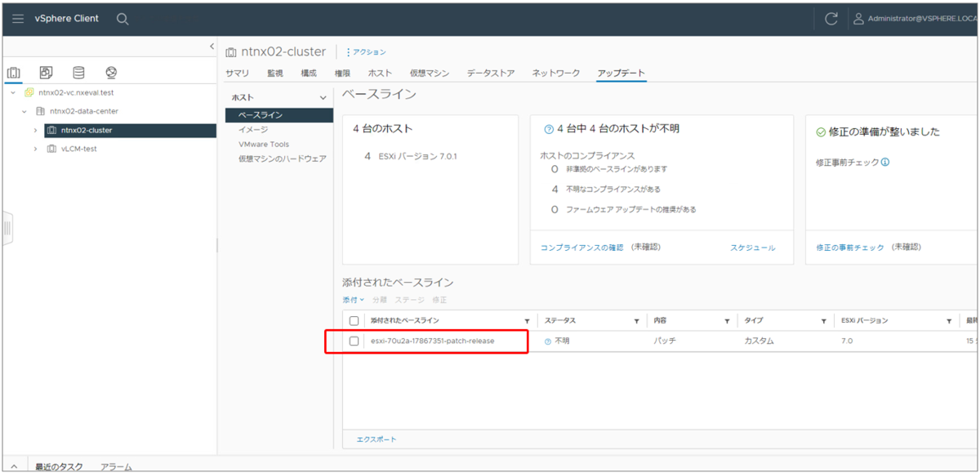Click the left edge panel handle
Screen dimensions: 980x473
(7, 227)
